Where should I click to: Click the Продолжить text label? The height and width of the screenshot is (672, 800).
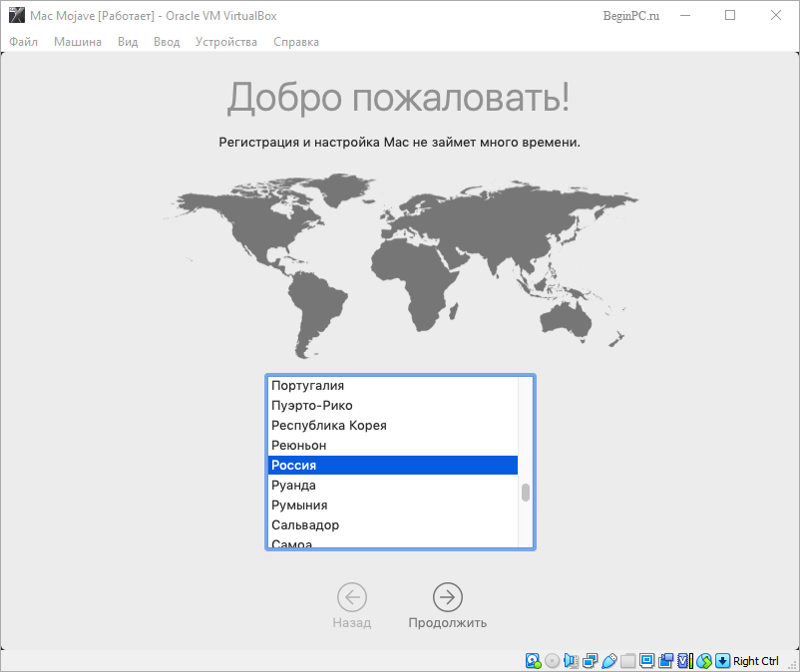[448, 622]
